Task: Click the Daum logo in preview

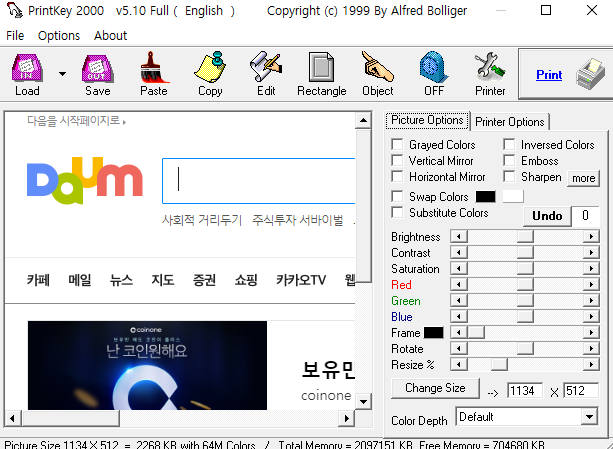Action: coord(85,180)
